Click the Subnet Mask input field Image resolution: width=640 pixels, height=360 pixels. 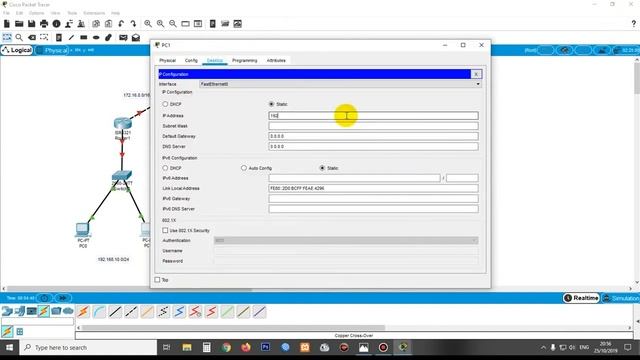coord(373,126)
